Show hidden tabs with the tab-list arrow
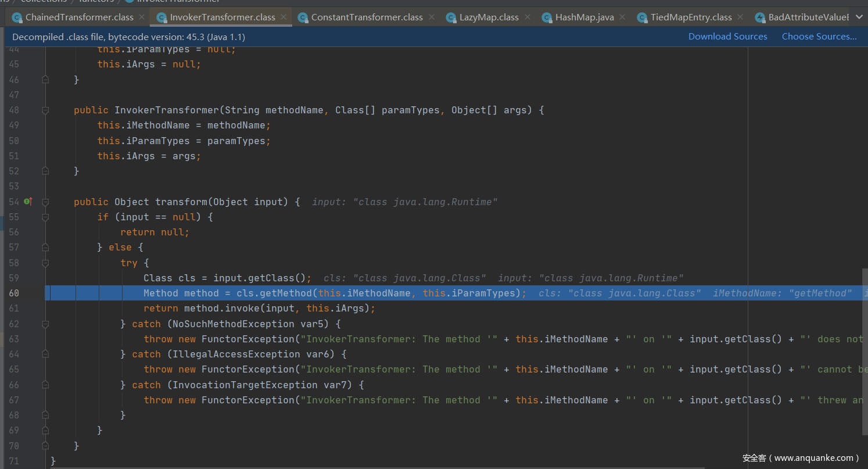The height and width of the screenshot is (469, 868). point(859,17)
